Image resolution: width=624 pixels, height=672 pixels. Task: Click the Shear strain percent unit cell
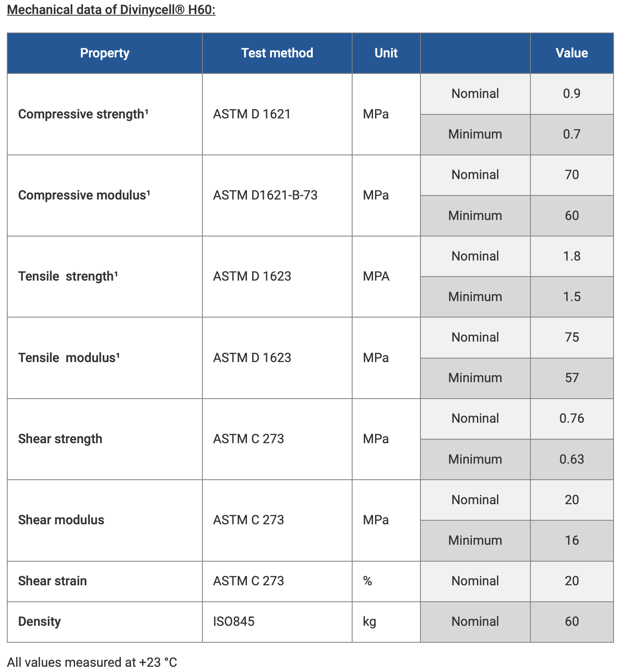(386, 581)
